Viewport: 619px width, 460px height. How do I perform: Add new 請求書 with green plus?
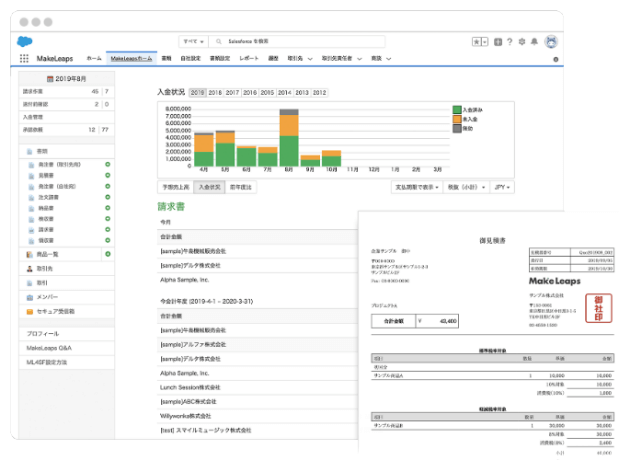pyautogui.click(x=107, y=229)
